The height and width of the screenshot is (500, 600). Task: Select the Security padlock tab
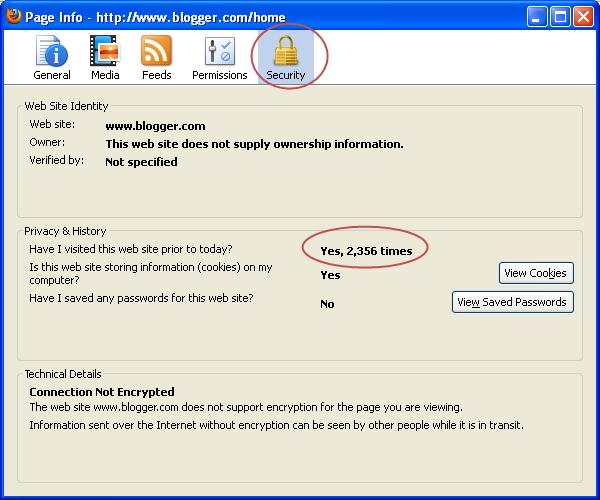point(285,57)
